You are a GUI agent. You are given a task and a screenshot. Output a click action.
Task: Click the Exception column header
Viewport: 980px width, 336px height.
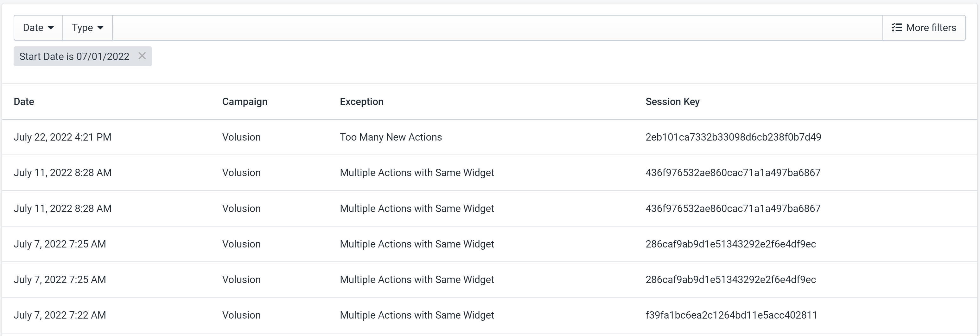(x=361, y=102)
